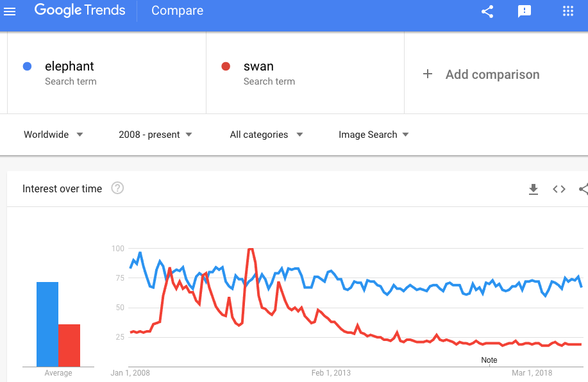
Task: Open the Worldwide region dropdown
Action: (53, 135)
